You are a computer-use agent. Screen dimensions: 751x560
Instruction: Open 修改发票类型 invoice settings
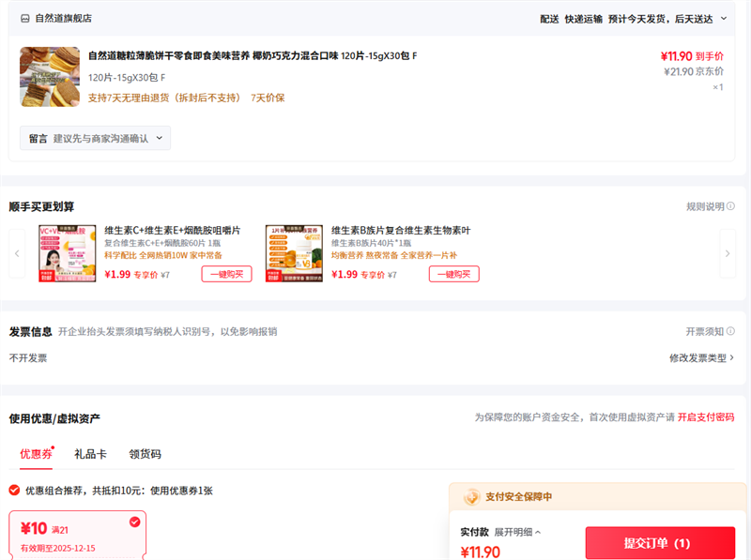[701, 357]
